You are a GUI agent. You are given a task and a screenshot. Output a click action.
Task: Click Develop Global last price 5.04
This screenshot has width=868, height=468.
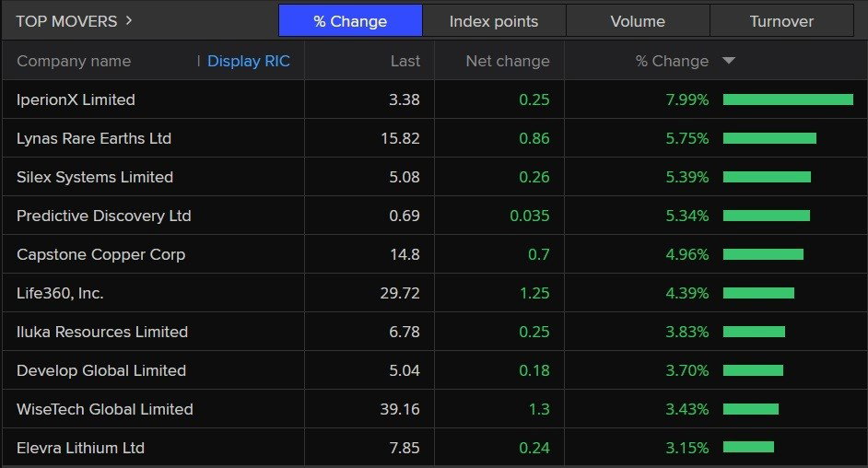405,370
